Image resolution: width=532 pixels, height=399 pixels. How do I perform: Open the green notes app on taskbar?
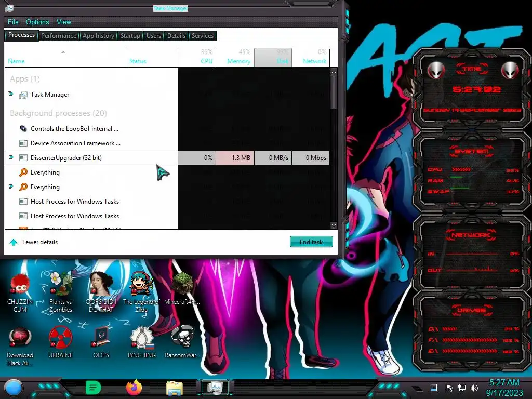(93, 388)
